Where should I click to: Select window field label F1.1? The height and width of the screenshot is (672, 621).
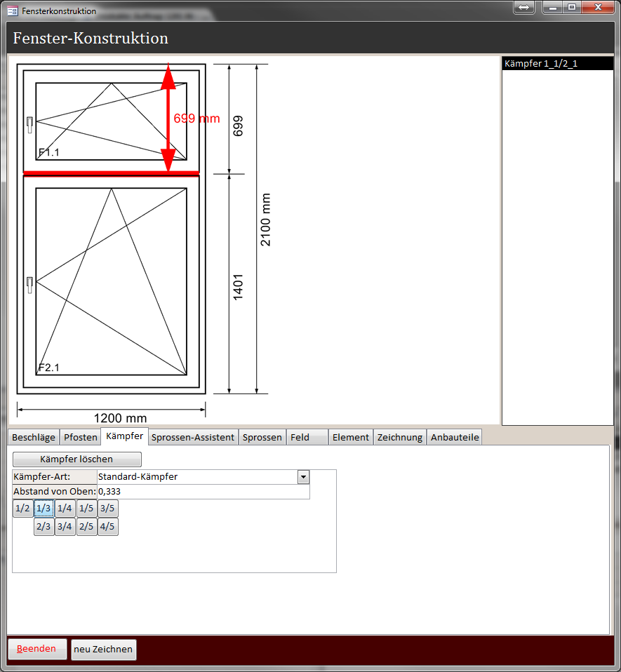(x=49, y=152)
